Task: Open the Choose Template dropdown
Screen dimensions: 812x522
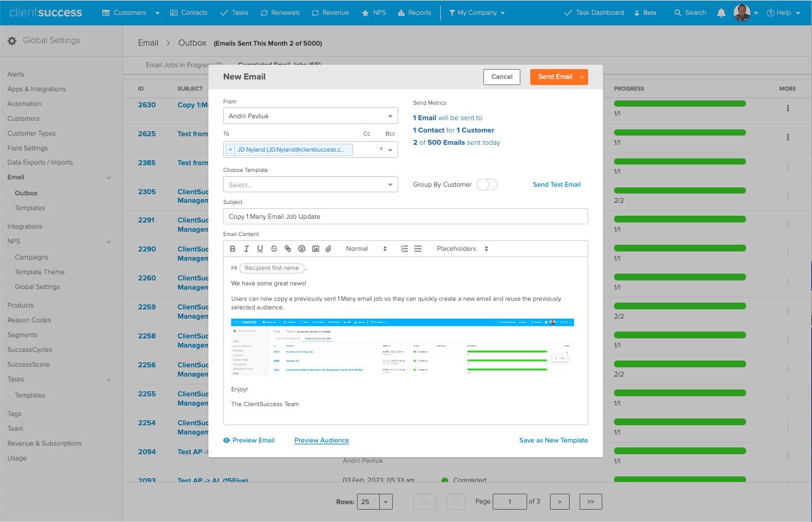Action: pyautogui.click(x=311, y=184)
